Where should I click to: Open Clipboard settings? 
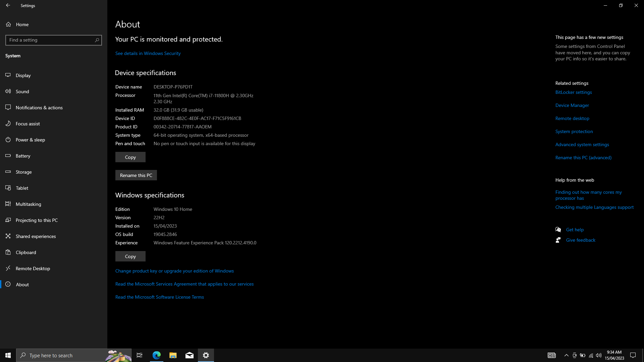tap(54, 252)
